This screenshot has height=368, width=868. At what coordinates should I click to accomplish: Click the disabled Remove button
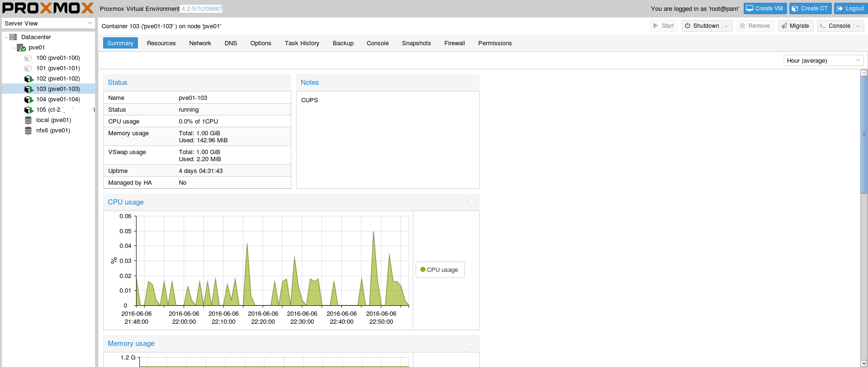pos(755,26)
